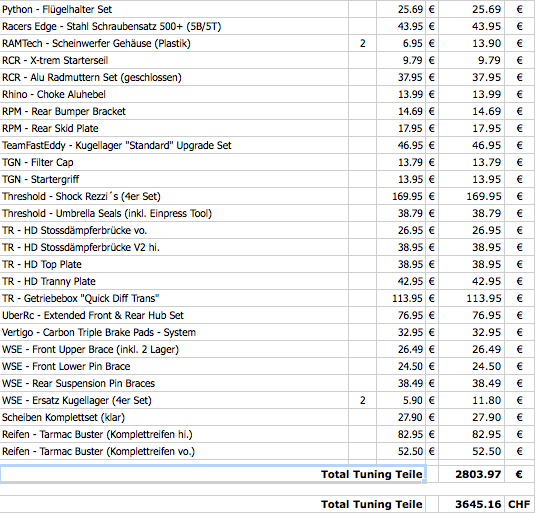
Task: Select the 'Total Tuning Teile' euro label cell
Action: pos(213,474)
